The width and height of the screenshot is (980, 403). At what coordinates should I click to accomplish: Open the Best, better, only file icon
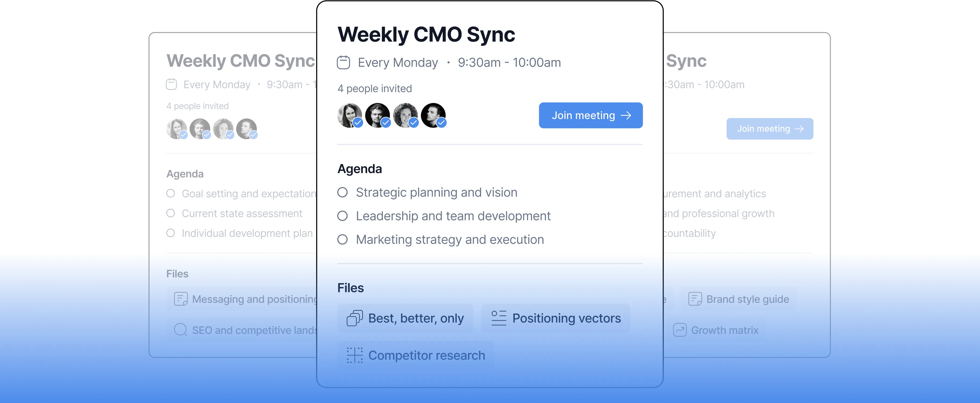[355, 318]
